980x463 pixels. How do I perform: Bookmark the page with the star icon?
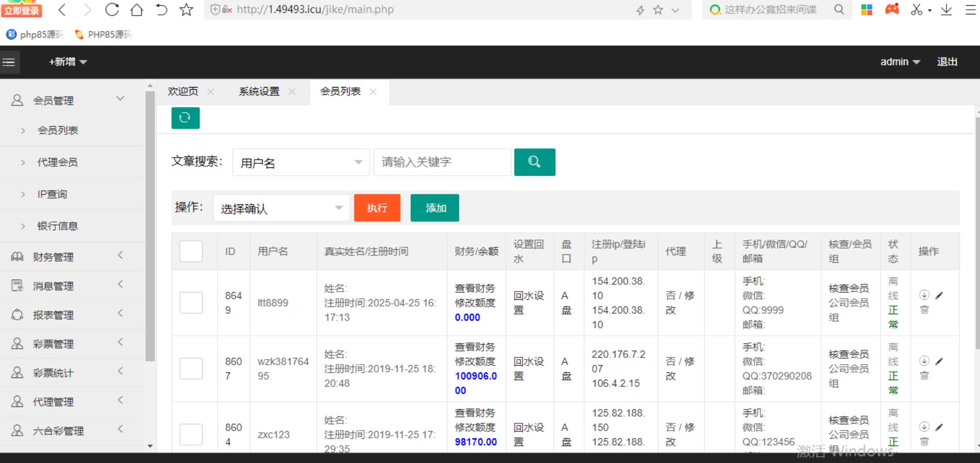(186, 10)
